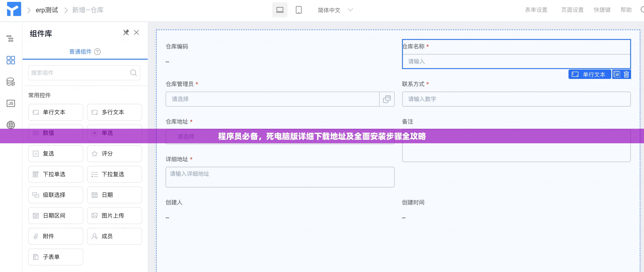Expand the 简体中文 language dropdown
Image resolution: width=644 pixels, height=272 pixels.
click(335, 10)
